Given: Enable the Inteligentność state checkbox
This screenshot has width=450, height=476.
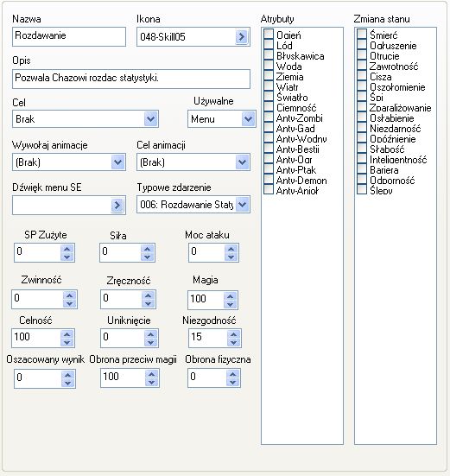Looking at the screenshot, I should 362,158.
